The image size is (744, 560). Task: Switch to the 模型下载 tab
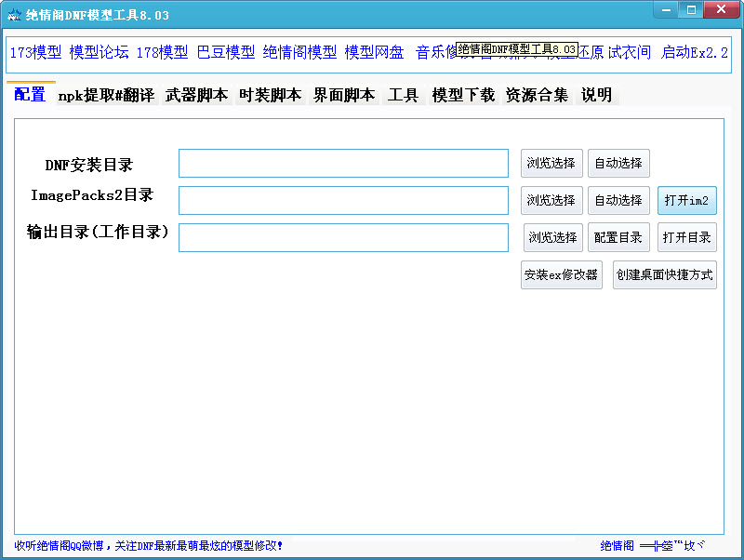[x=463, y=95]
